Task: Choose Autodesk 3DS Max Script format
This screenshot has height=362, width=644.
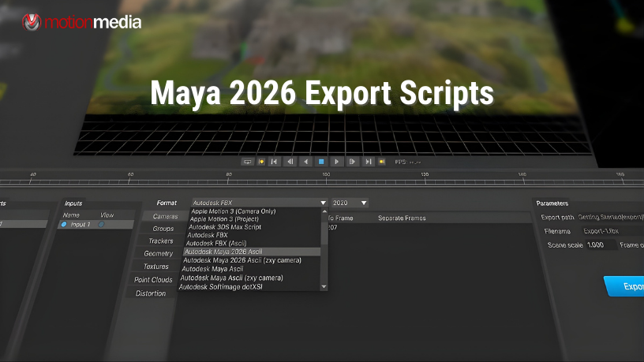Action: pyautogui.click(x=225, y=227)
